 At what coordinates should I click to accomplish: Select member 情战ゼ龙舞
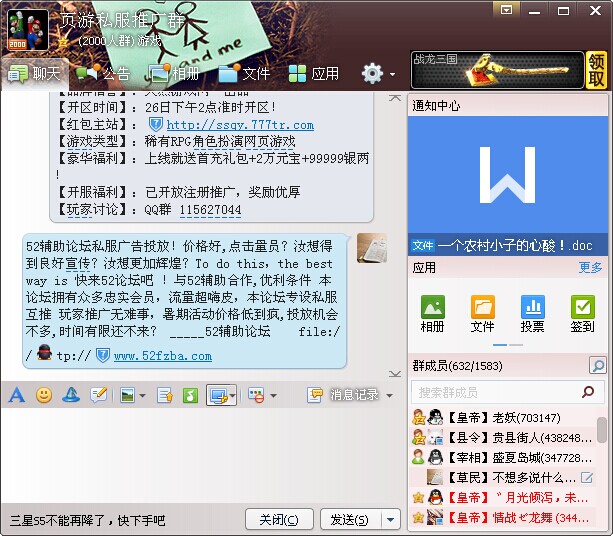coord(504,518)
